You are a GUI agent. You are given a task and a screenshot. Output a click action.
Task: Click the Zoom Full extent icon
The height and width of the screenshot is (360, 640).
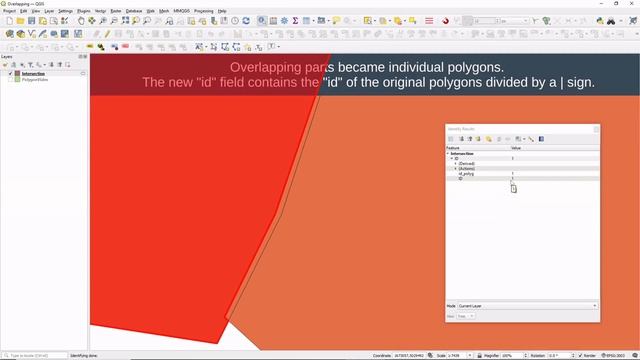tap(125, 21)
